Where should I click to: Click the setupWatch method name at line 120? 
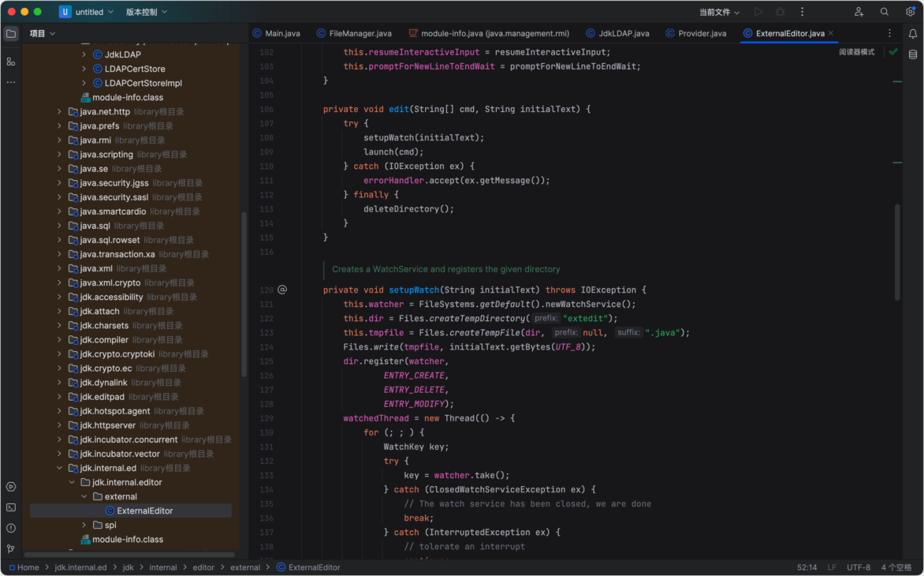tap(414, 290)
